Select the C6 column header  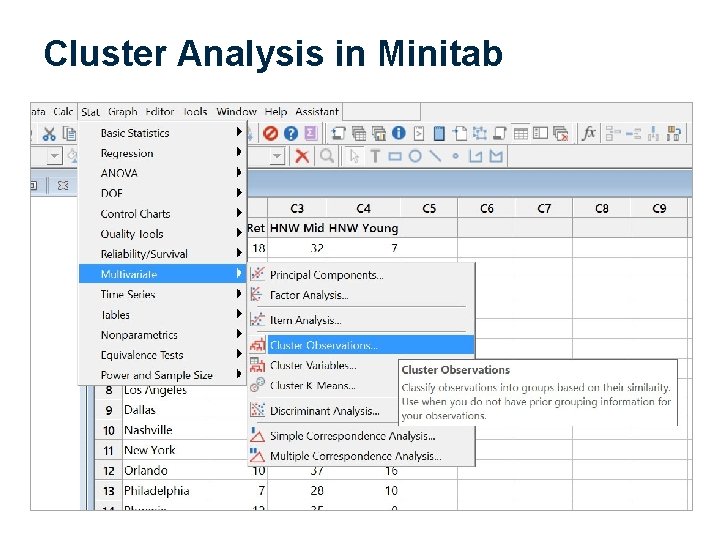487,208
